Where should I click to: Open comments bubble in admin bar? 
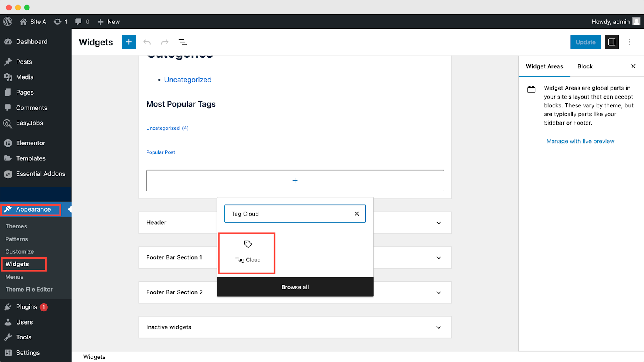pyautogui.click(x=78, y=22)
